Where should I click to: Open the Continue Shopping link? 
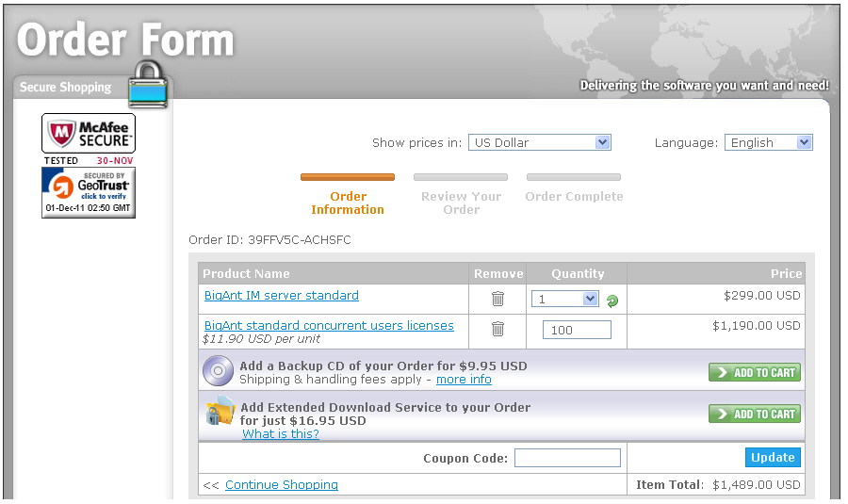(x=281, y=484)
